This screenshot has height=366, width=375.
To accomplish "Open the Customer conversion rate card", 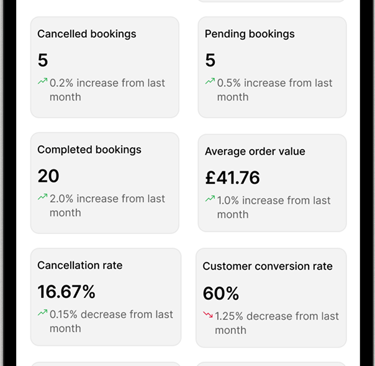I will [x=271, y=298].
